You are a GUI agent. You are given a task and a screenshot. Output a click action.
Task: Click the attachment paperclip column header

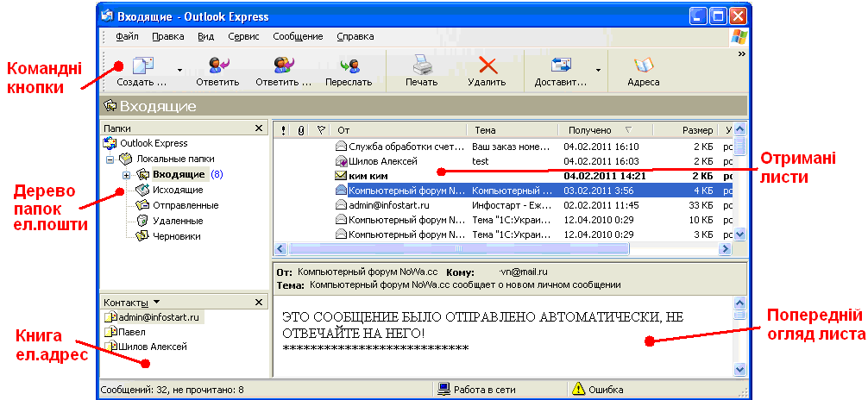click(301, 130)
